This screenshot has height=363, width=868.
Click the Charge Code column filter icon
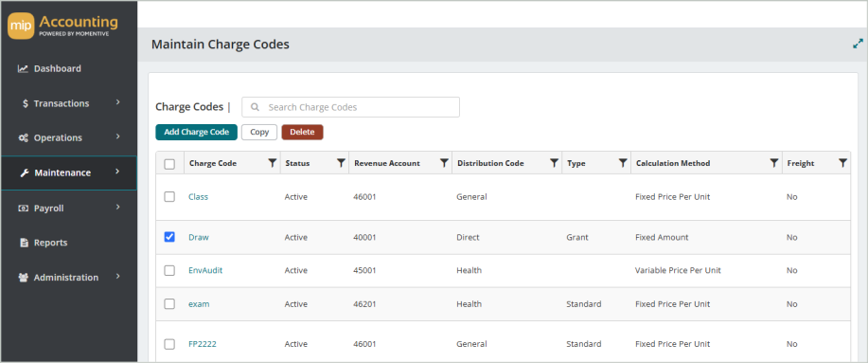[x=272, y=163]
